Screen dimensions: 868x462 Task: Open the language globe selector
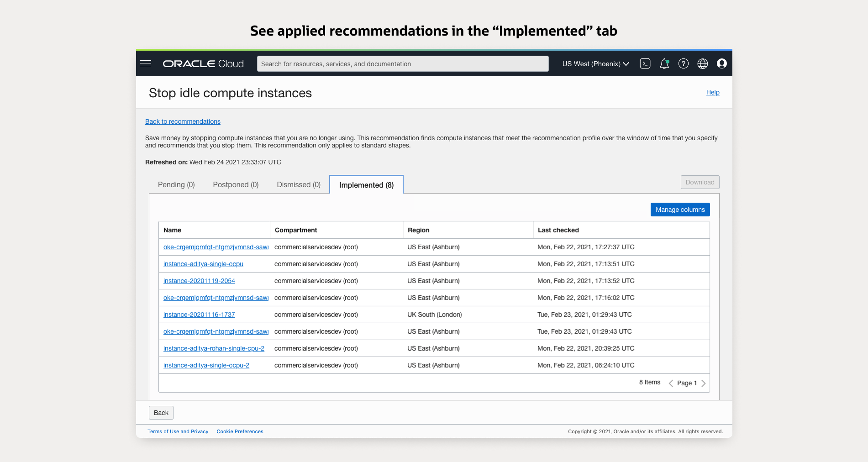702,63
